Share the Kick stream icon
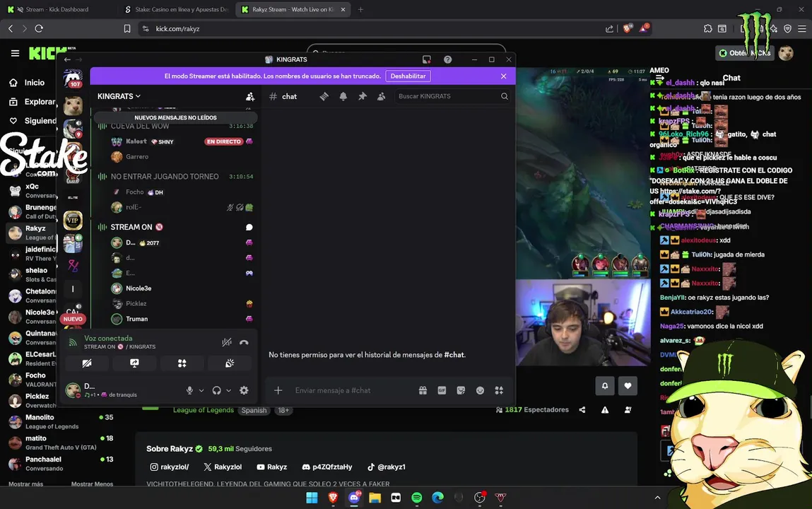This screenshot has height=509, width=812. 582,409
